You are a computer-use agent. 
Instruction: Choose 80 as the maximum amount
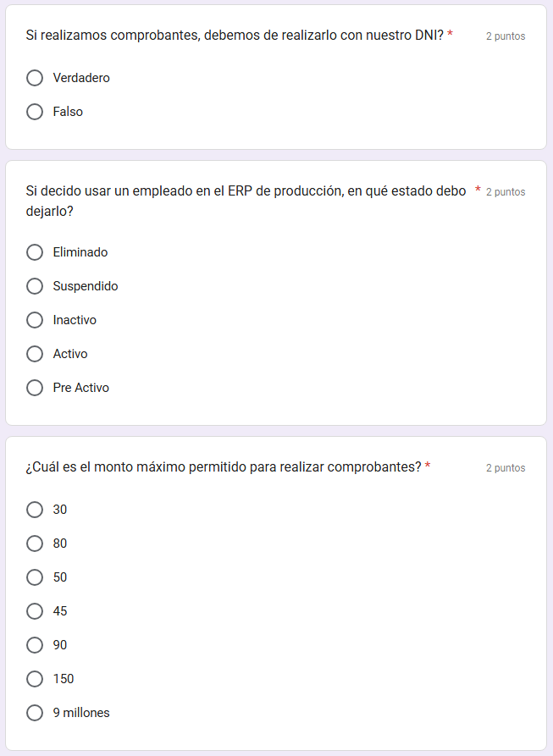pos(35,544)
